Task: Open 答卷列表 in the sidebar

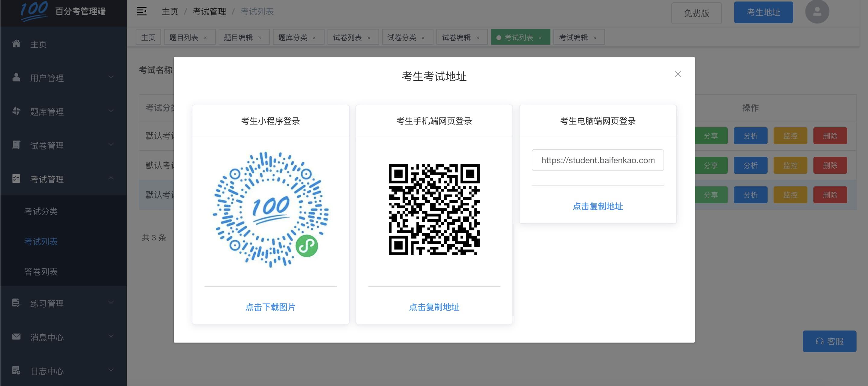Action: [x=41, y=271]
